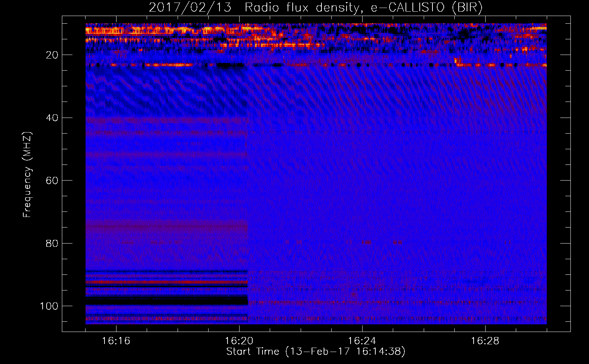Click the 'Frequency (MHZ)' axis label
The image size is (589, 364).
point(27,175)
